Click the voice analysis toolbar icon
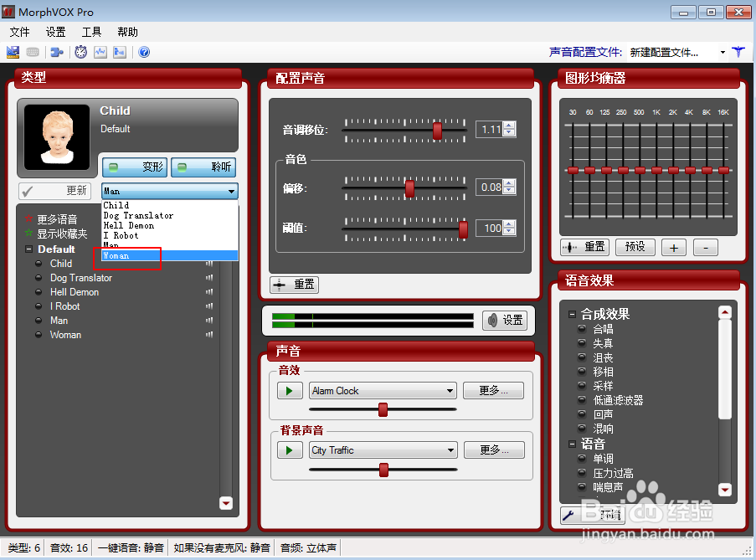 coord(119,52)
